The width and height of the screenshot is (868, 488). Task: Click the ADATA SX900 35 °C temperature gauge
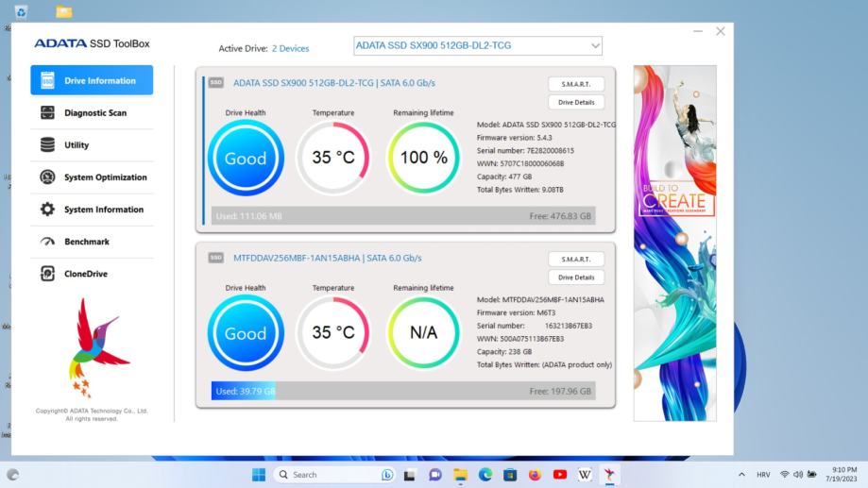[x=333, y=158]
